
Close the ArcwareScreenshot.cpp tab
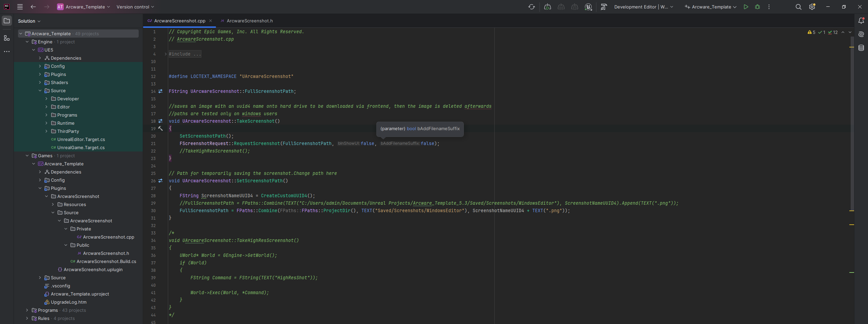tap(211, 21)
